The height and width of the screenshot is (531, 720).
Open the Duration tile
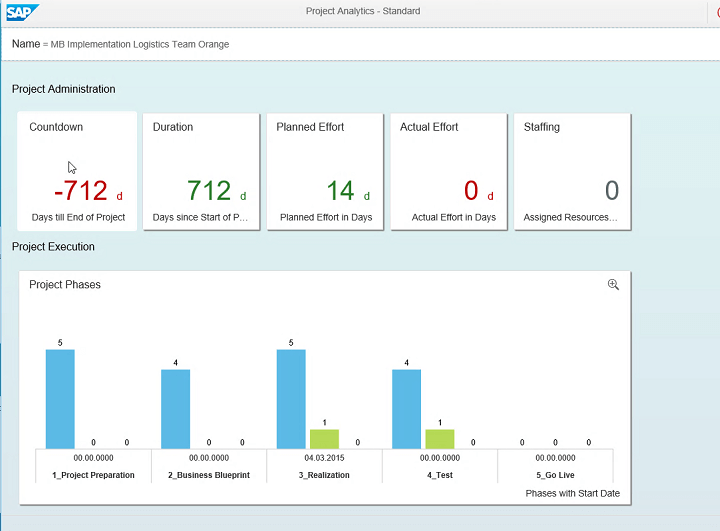[201, 172]
